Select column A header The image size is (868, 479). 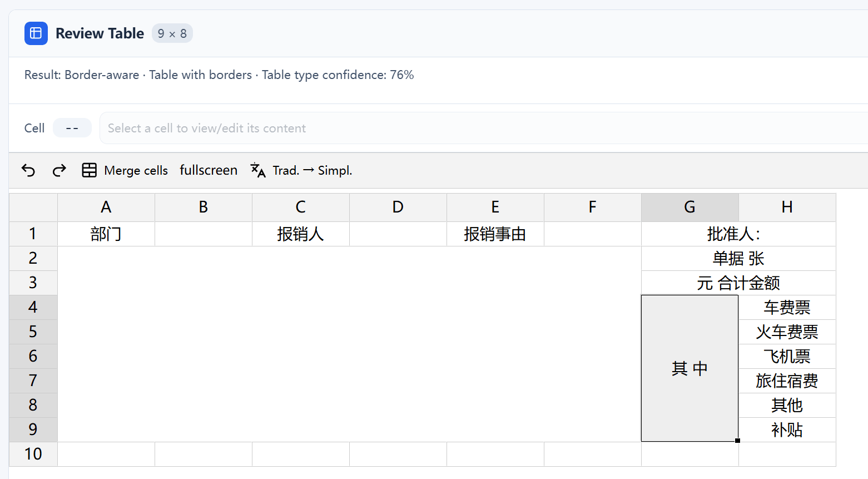click(x=106, y=208)
